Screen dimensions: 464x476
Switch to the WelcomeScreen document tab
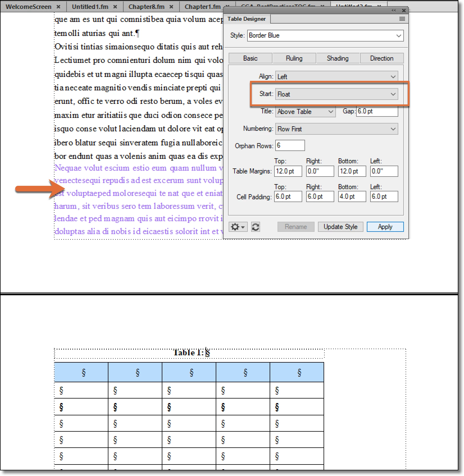[28, 7]
